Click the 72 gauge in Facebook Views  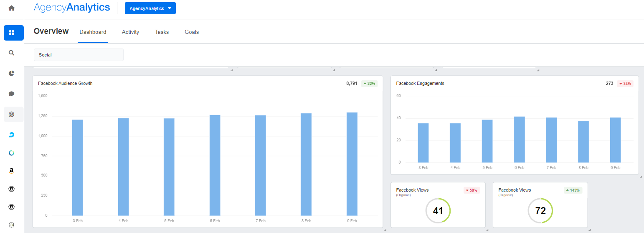540,211
